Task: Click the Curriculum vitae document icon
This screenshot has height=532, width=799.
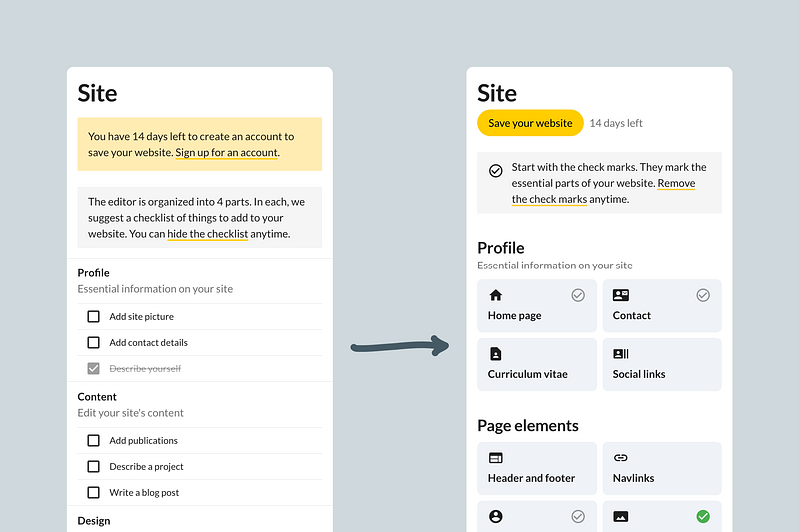Action: point(496,354)
